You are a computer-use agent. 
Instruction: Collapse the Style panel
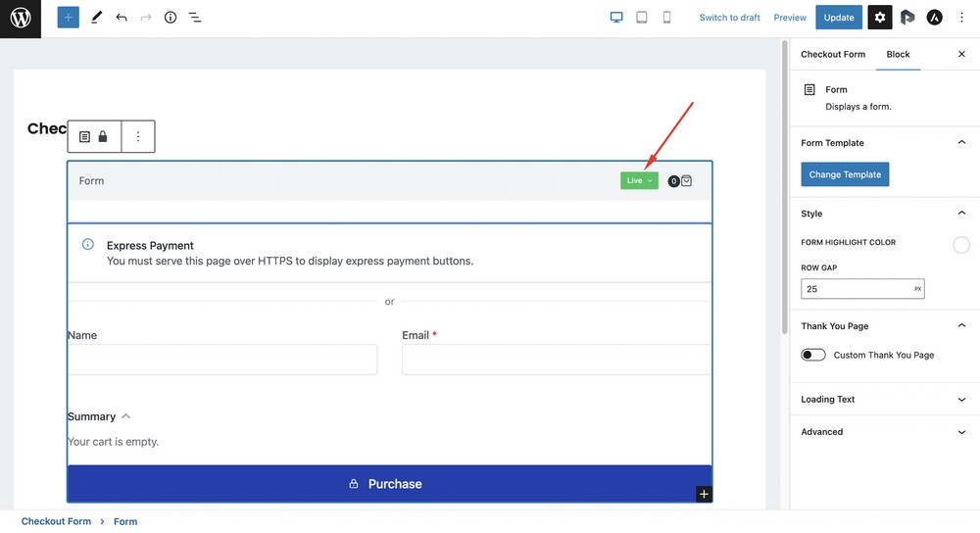coord(962,213)
